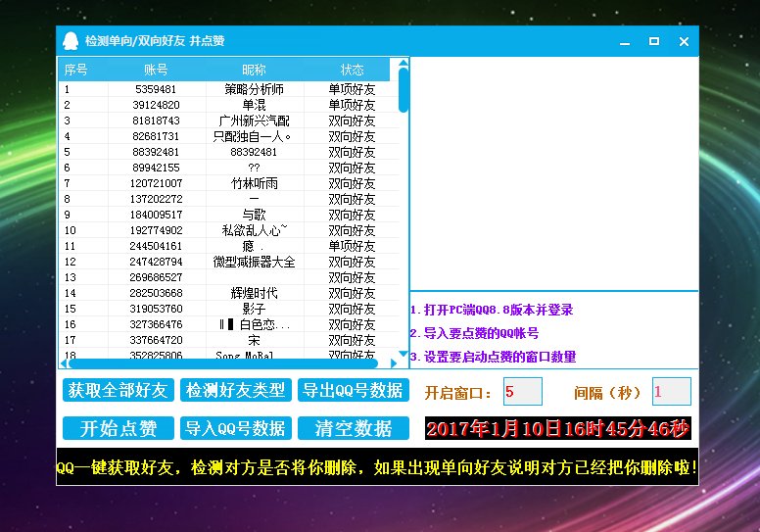Click the yellow scrolling notice banner
This screenshot has width=760, height=532.
tap(378, 467)
